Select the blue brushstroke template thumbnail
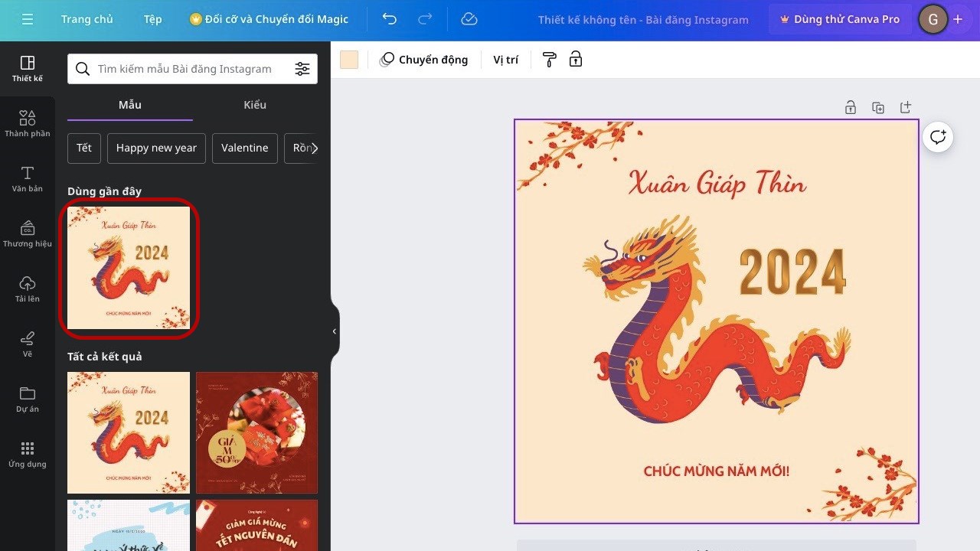This screenshot has width=980, height=551. (x=129, y=525)
